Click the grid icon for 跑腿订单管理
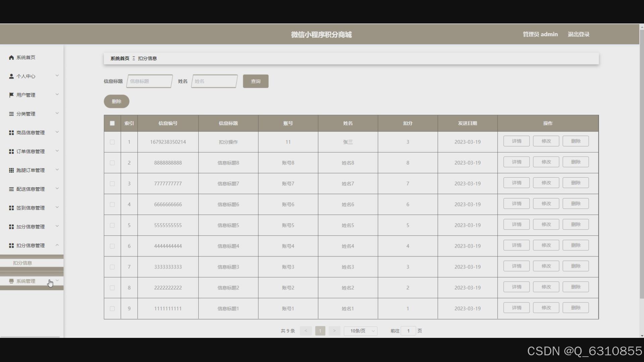This screenshot has width=644, height=362. click(x=11, y=170)
